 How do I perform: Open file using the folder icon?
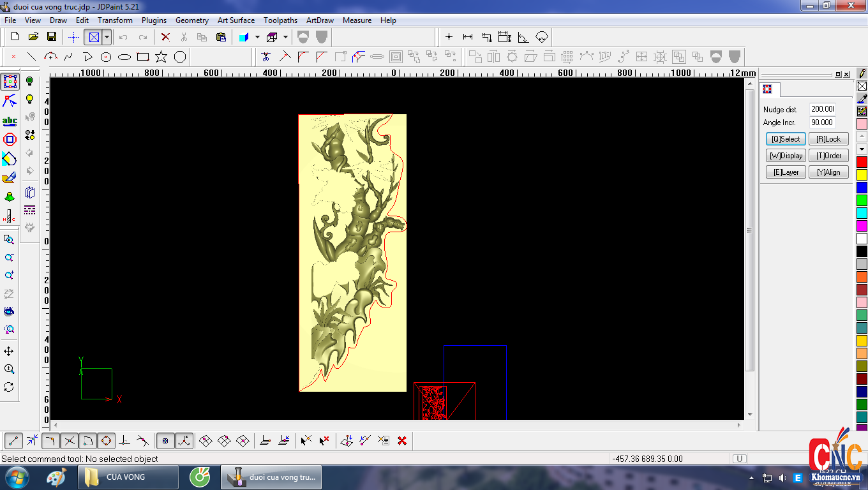pyautogui.click(x=33, y=37)
